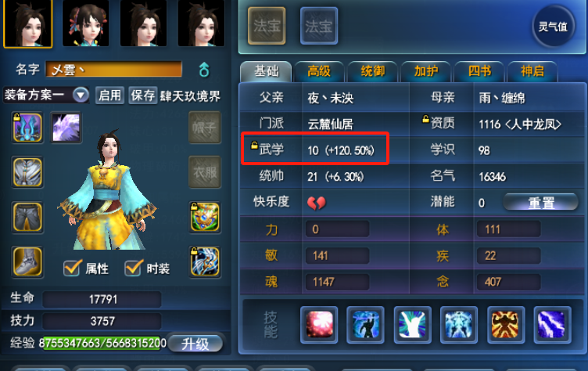Toggle the lock icon next to 武学
Image resolution: width=588 pixels, height=371 pixels.
[x=254, y=146]
